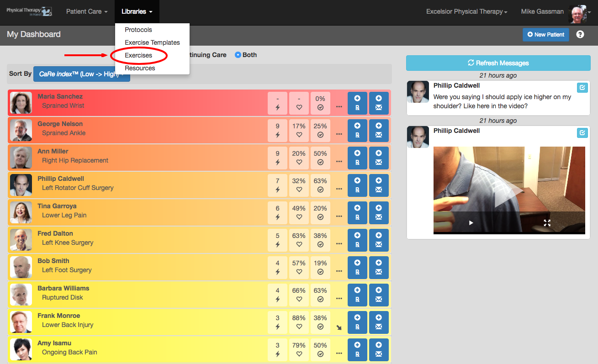598x364 pixels.
Task: Click Physical Therapy in Hand logo
Action: pos(29,11)
